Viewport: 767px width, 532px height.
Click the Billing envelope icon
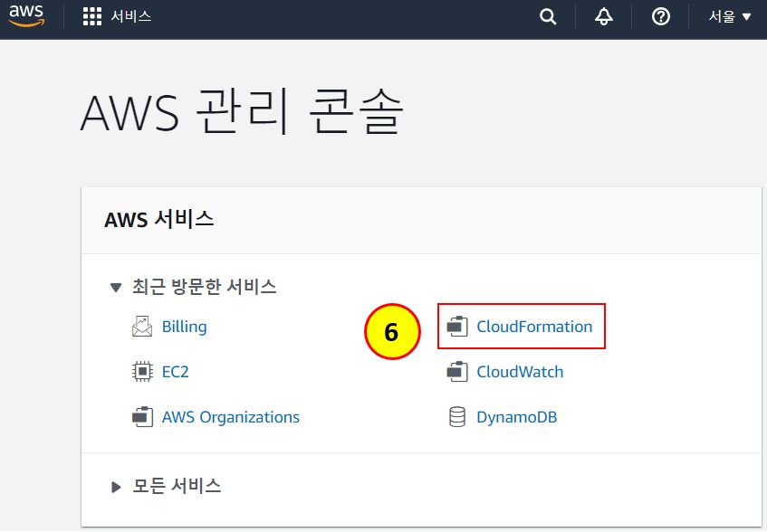point(142,327)
